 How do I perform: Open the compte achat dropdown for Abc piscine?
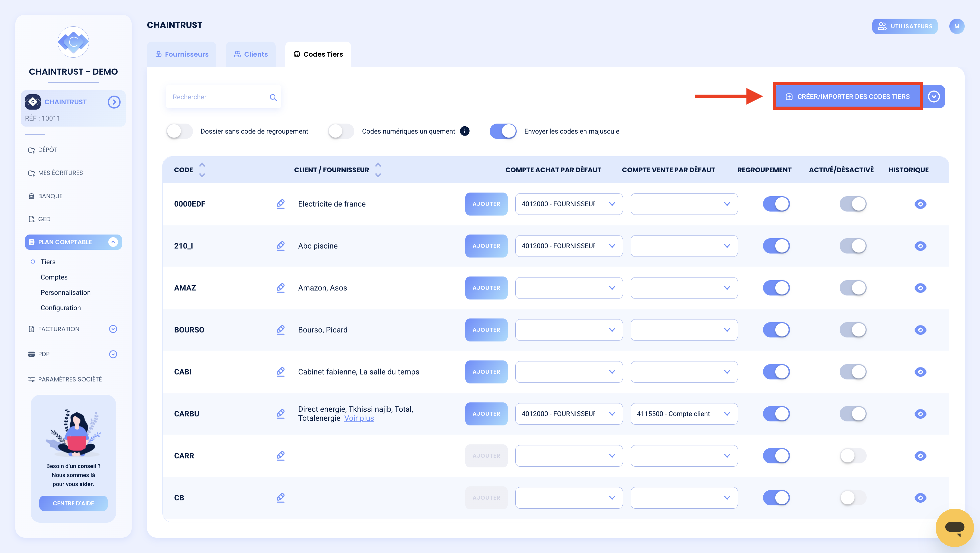click(x=569, y=246)
